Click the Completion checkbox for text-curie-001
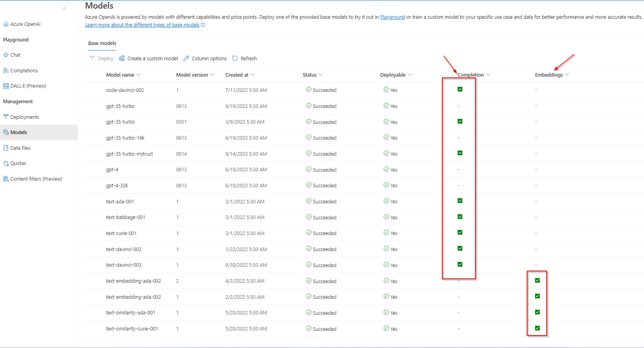The image size is (644, 348). 460,232
